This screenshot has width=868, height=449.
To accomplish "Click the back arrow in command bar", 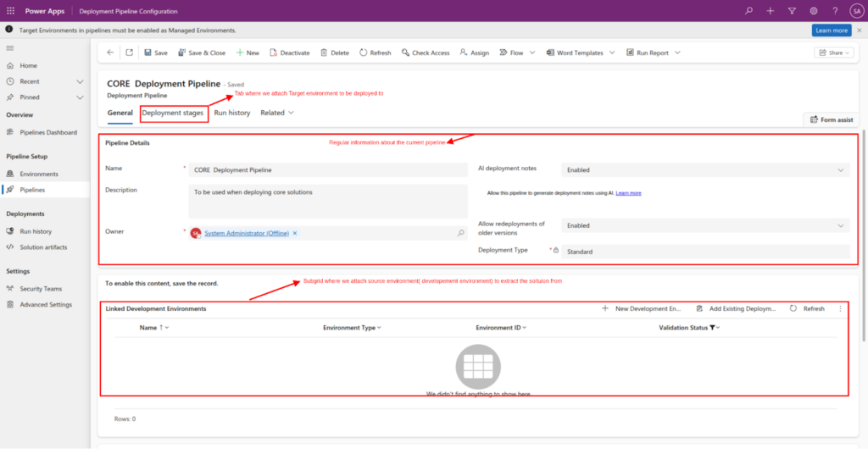I will coord(110,53).
